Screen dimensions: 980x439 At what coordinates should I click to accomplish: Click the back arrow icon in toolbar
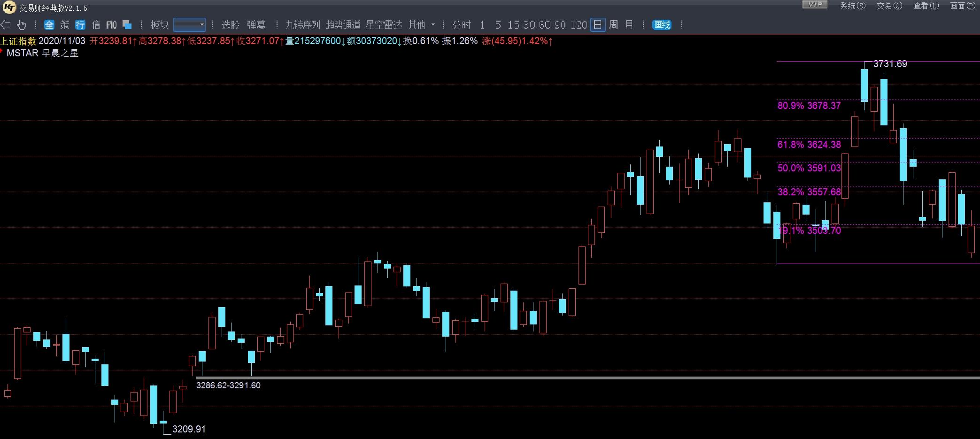pyautogui.click(x=6, y=24)
